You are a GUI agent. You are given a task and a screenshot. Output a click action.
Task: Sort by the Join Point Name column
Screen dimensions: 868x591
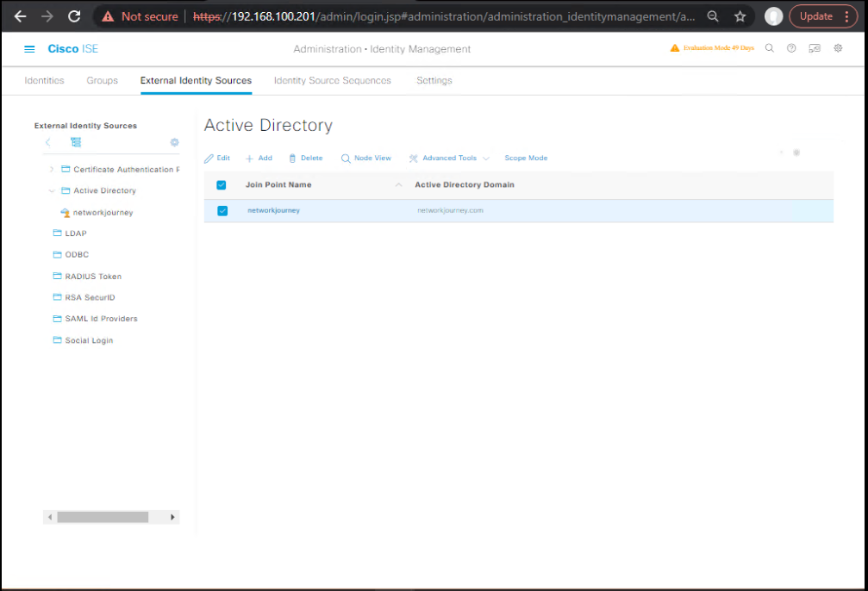[x=278, y=185]
